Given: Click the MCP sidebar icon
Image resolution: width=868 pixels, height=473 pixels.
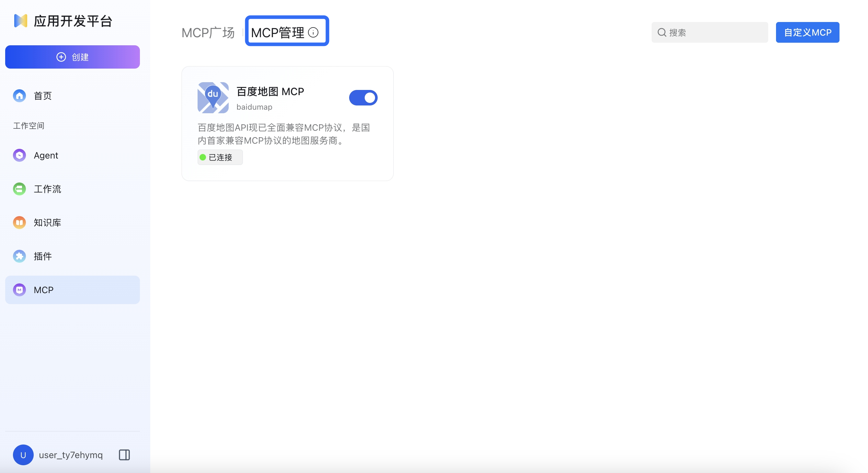Looking at the screenshot, I should (19, 290).
